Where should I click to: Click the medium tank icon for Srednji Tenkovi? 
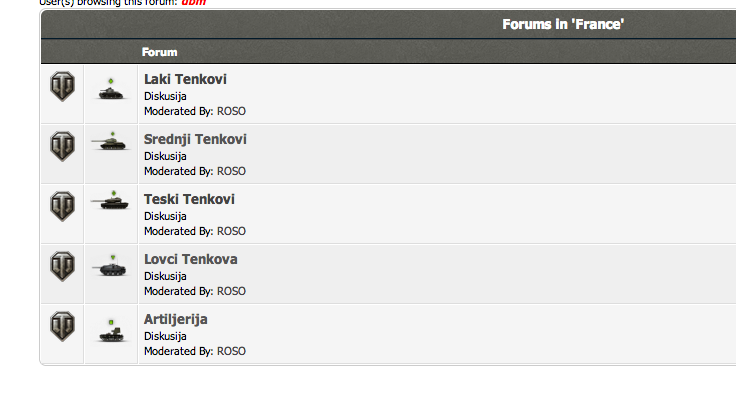[x=110, y=141]
